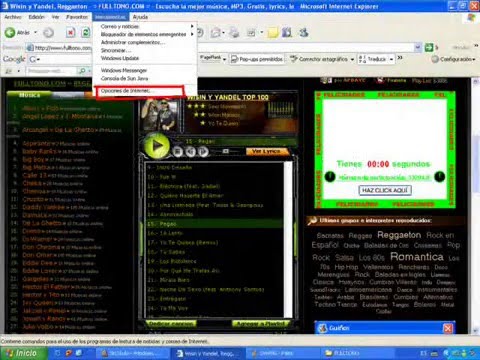Open the Configuración dropdown
This screenshot has height=360, width=480.
point(453,59)
